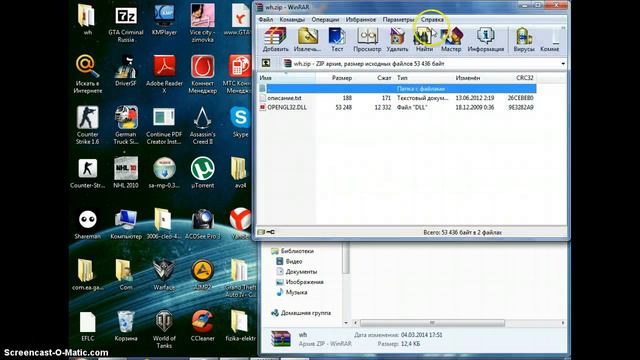Select Документы in Explorer navigation tree

tap(297, 271)
